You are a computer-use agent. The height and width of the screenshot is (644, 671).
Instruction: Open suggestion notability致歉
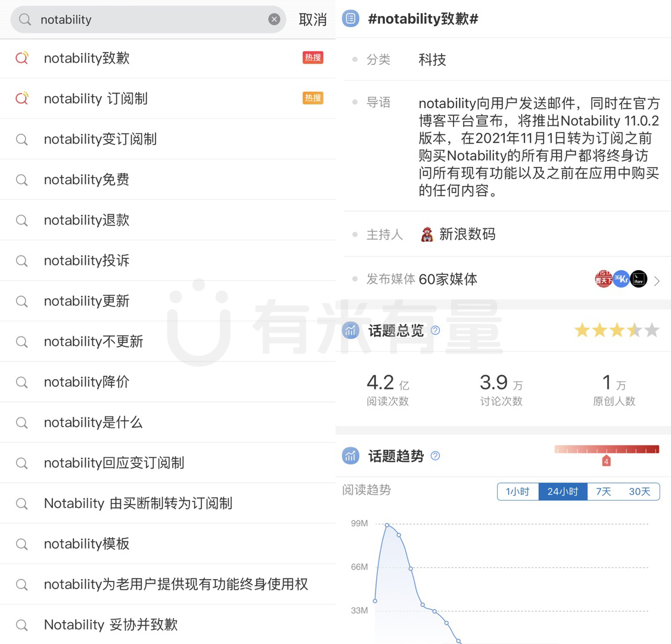[168, 58]
